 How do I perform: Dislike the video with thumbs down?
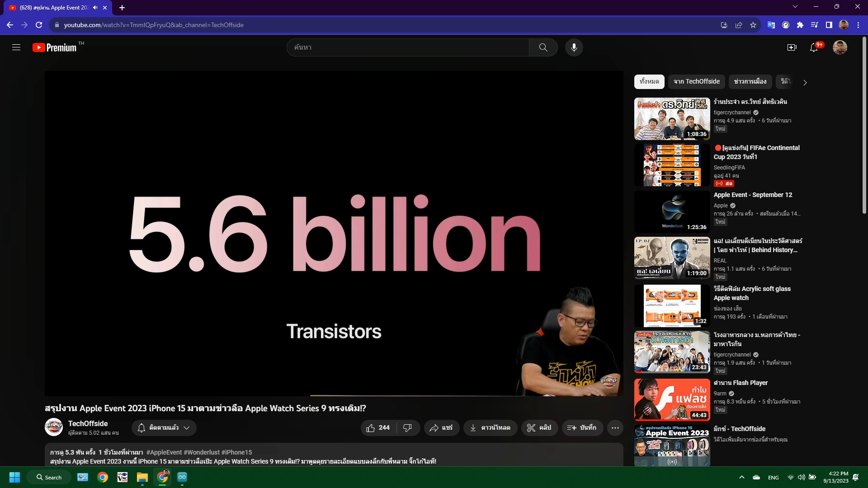tap(408, 428)
